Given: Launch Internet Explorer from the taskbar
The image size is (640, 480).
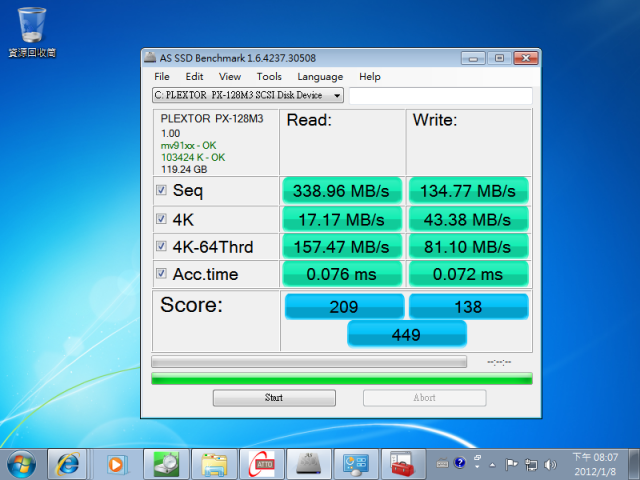Looking at the screenshot, I should pyautogui.click(x=67, y=464).
